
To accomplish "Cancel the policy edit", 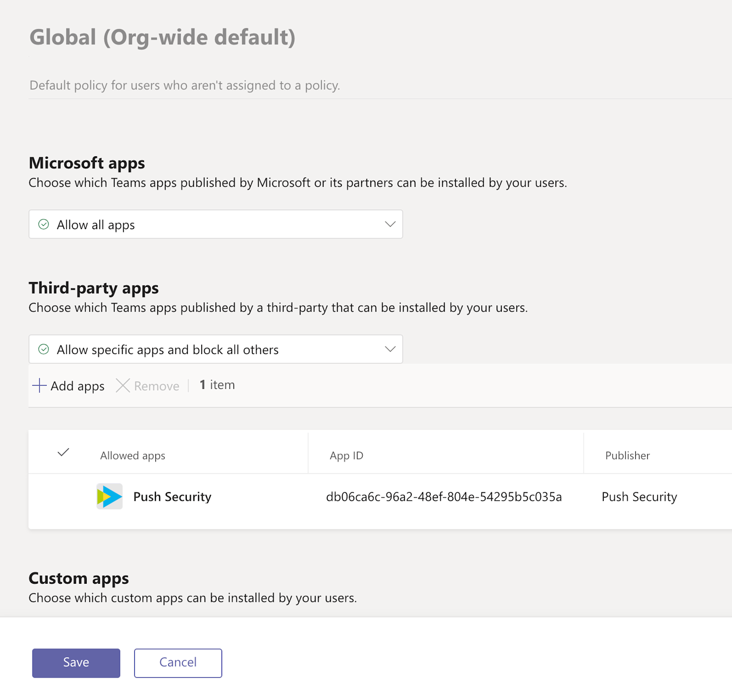I will point(178,663).
